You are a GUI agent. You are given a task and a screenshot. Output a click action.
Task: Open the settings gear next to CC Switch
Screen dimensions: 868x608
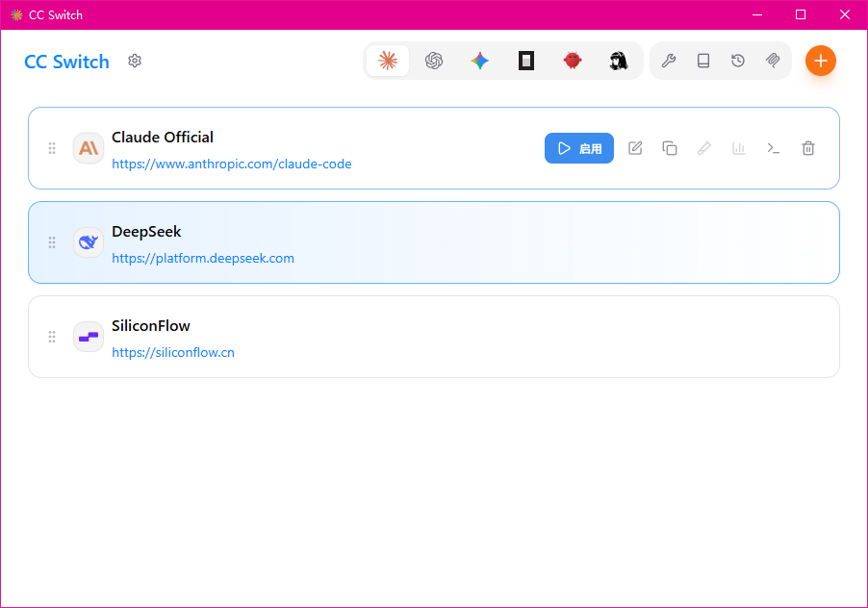click(x=135, y=61)
